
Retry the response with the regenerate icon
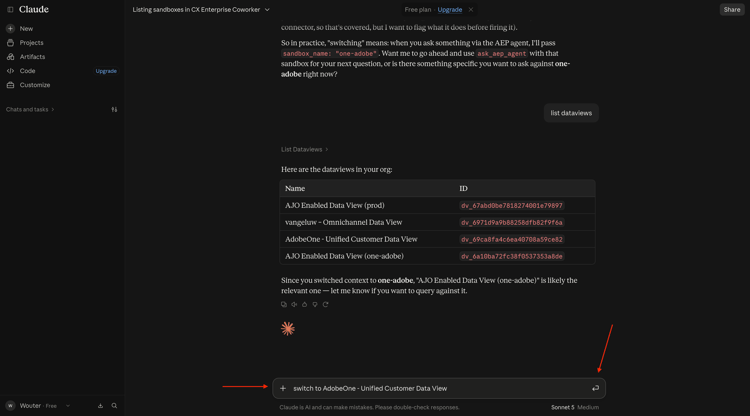click(x=325, y=304)
